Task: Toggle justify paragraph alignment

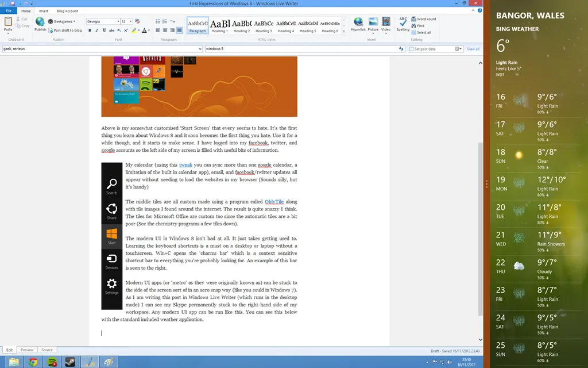Action: [180, 30]
